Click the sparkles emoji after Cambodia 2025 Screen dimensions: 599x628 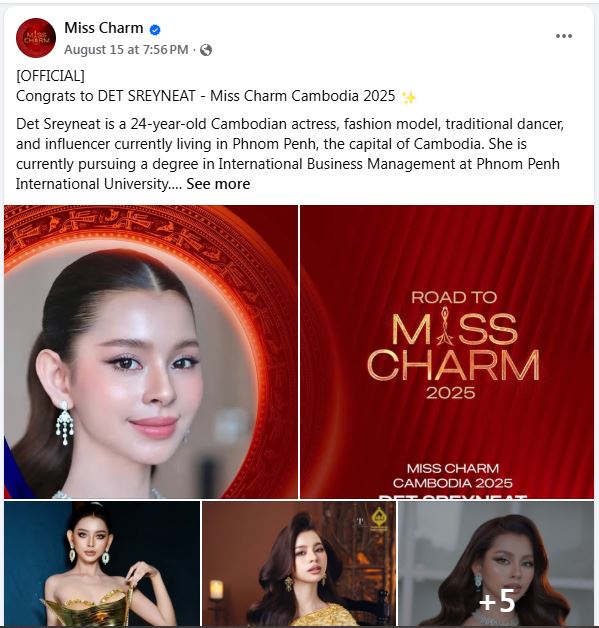point(409,97)
